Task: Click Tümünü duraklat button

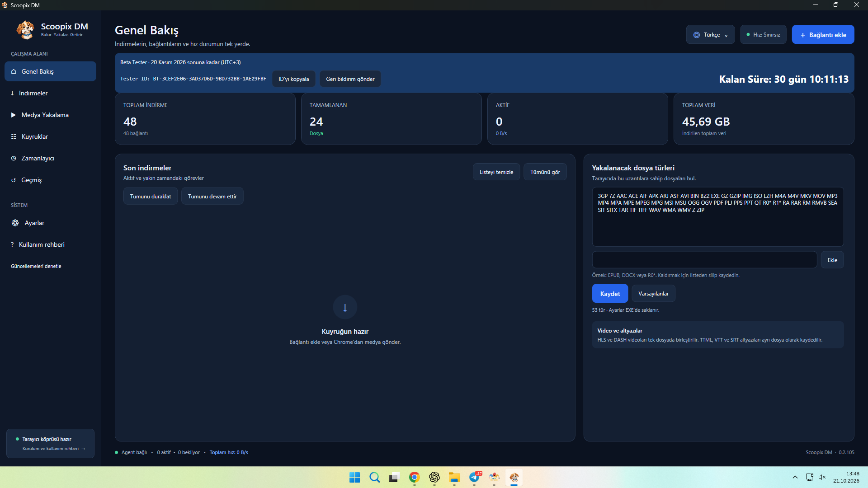Action: coord(151,196)
